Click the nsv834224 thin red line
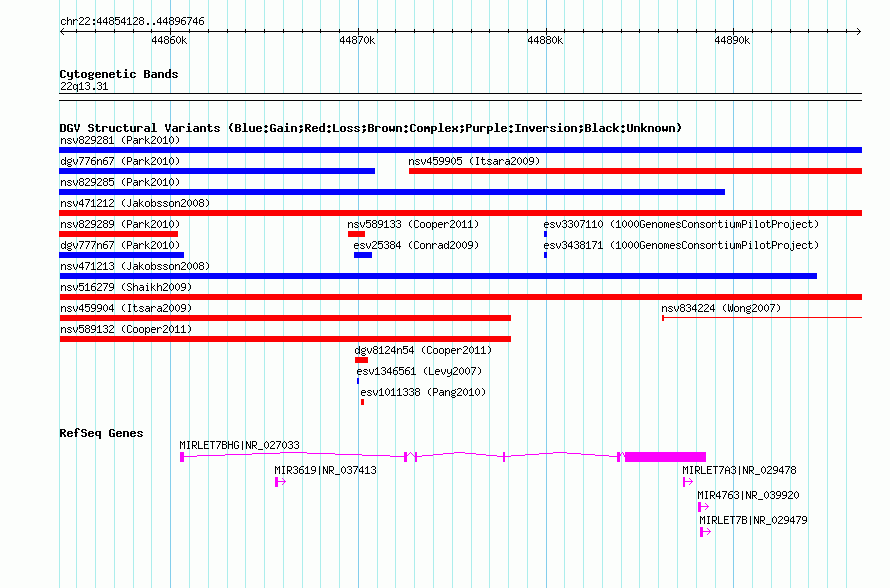The width and height of the screenshot is (890, 588). 762,318
